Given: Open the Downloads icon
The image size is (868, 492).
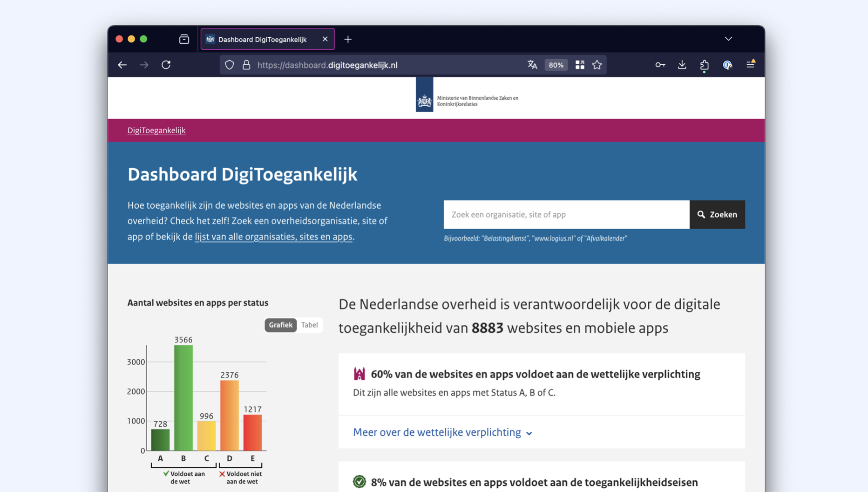Looking at the screenshot, I should pyautogui.click(x=682, y=65).
